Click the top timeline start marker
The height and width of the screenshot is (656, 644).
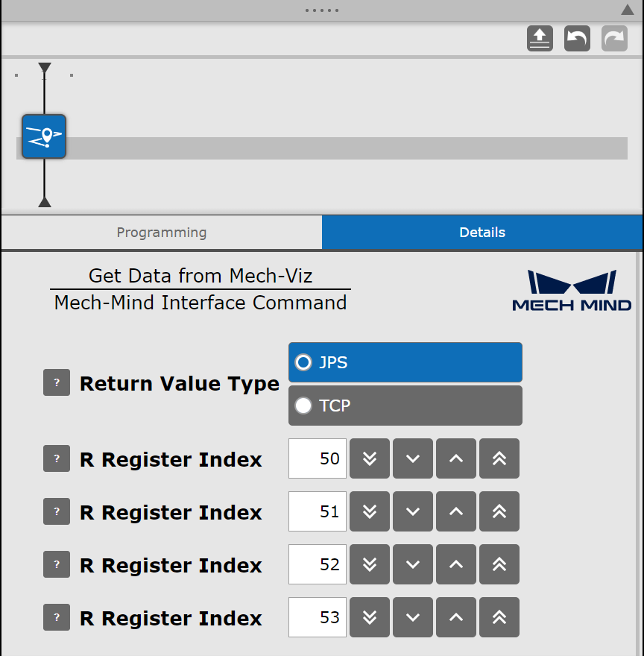(x=45, y=68)
